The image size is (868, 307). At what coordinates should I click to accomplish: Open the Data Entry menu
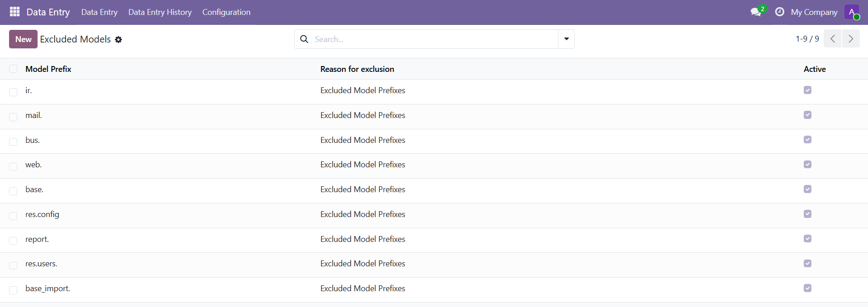99,12
